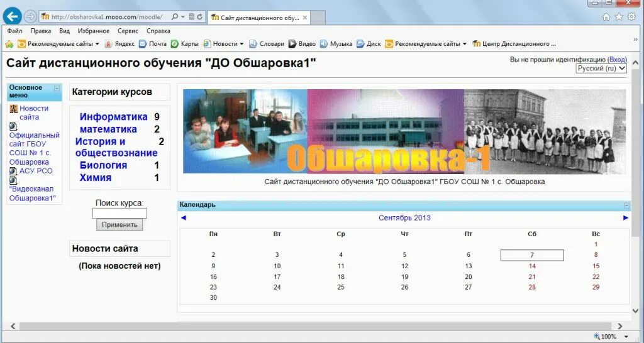Image resolution: width=644 pixels, height=343 pixels.
Task: Open the Сервис menu
Action: 128,31
